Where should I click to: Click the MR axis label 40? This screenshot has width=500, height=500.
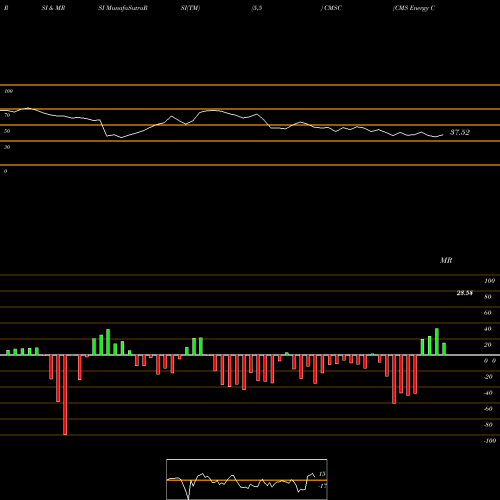click(x=488, y=329)
